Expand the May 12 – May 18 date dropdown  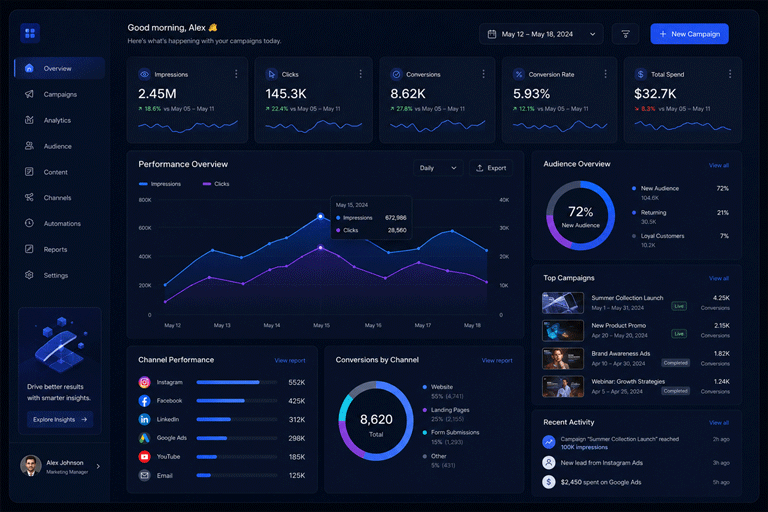tap(541, 34)
